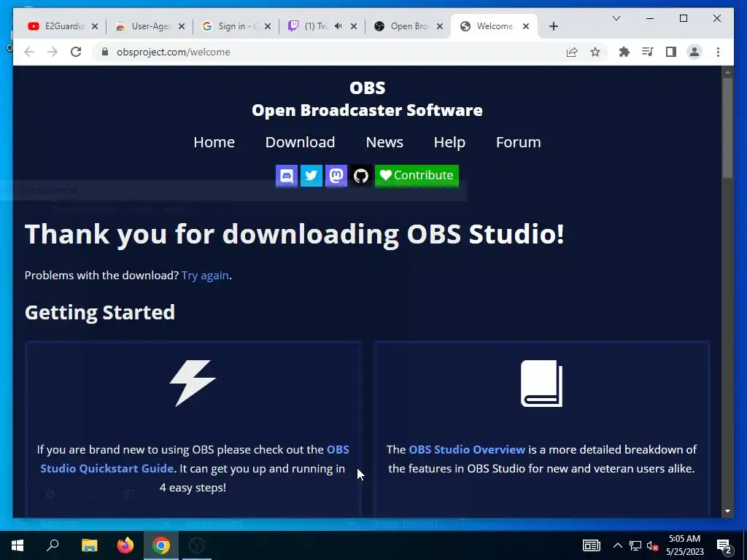
Task: Open the Chrome profile avatar
Action: pos(694,52)
